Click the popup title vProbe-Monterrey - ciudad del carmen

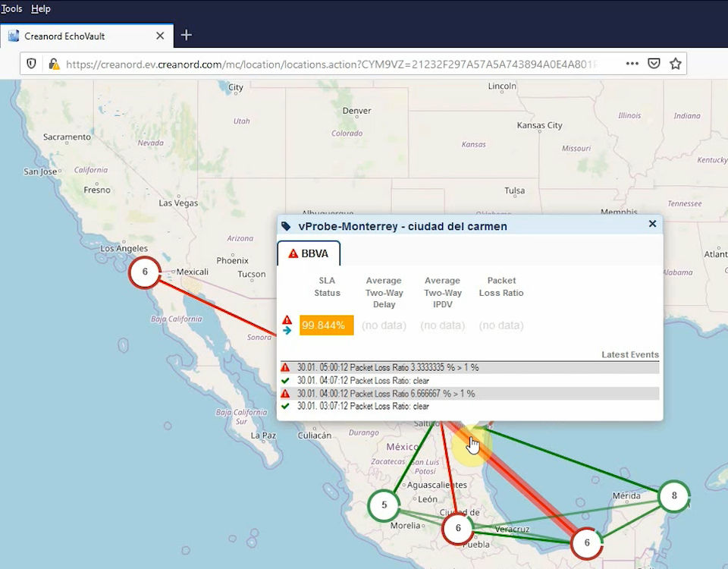pyautogui.click(x=403, y=226)
